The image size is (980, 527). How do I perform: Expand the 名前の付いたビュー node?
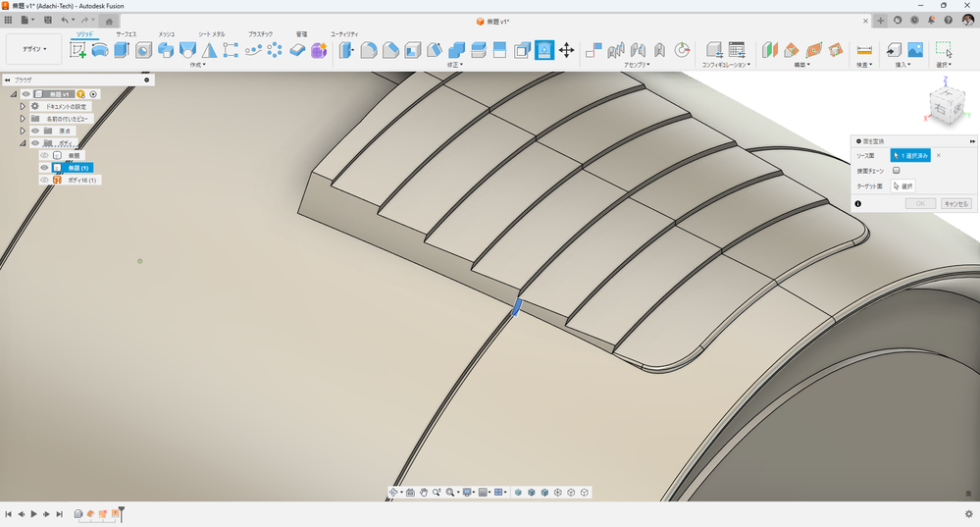pyautogui.click(x=24, y=119)
